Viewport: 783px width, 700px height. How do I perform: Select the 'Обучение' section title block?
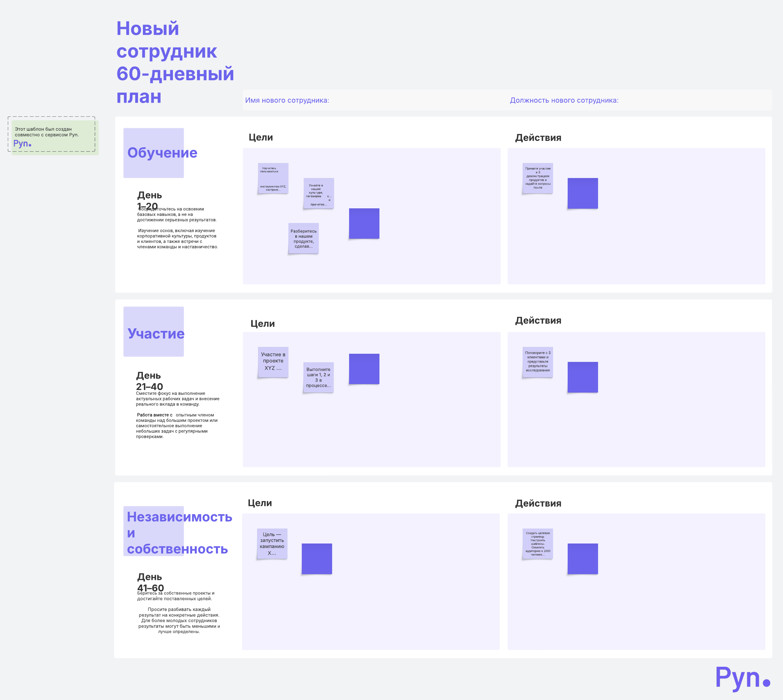point(154,153)
